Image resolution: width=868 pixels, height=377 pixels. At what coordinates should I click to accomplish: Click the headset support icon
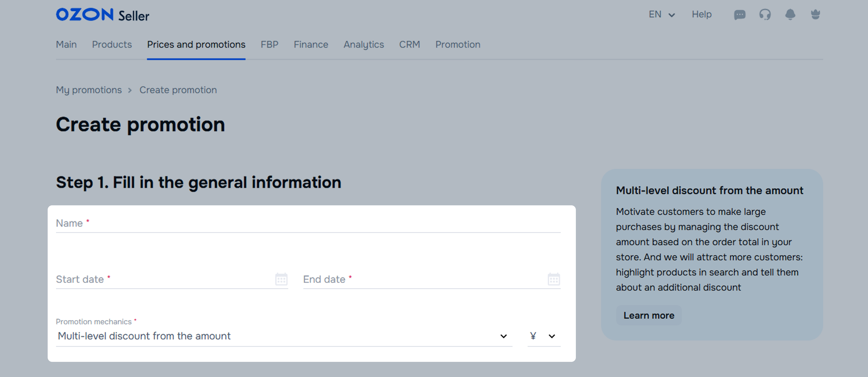click(x=765, y=15)
